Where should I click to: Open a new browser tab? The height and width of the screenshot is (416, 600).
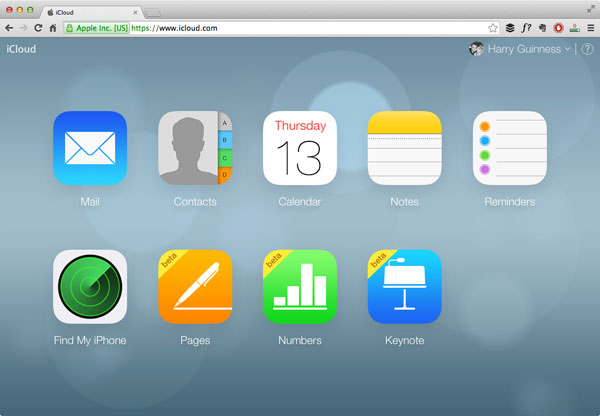tap(153, 13)
